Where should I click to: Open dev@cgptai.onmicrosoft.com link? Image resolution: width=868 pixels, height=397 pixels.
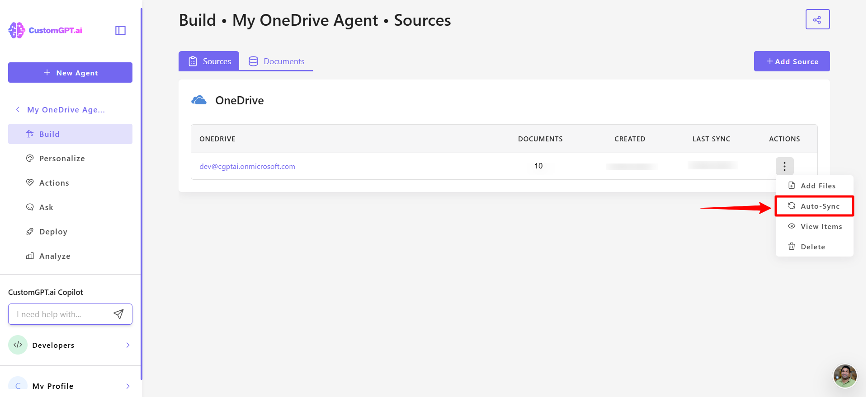(247, 166)
